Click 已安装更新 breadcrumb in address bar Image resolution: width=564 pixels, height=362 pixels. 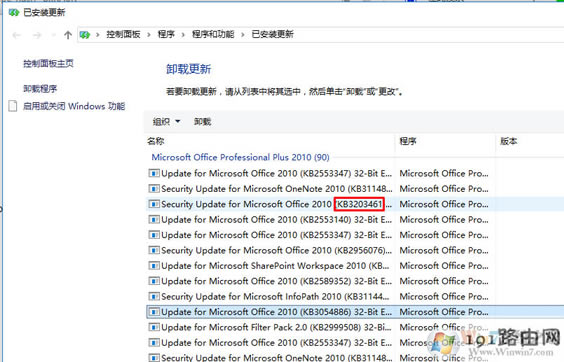pyautogui.click(x=273, y=35)
